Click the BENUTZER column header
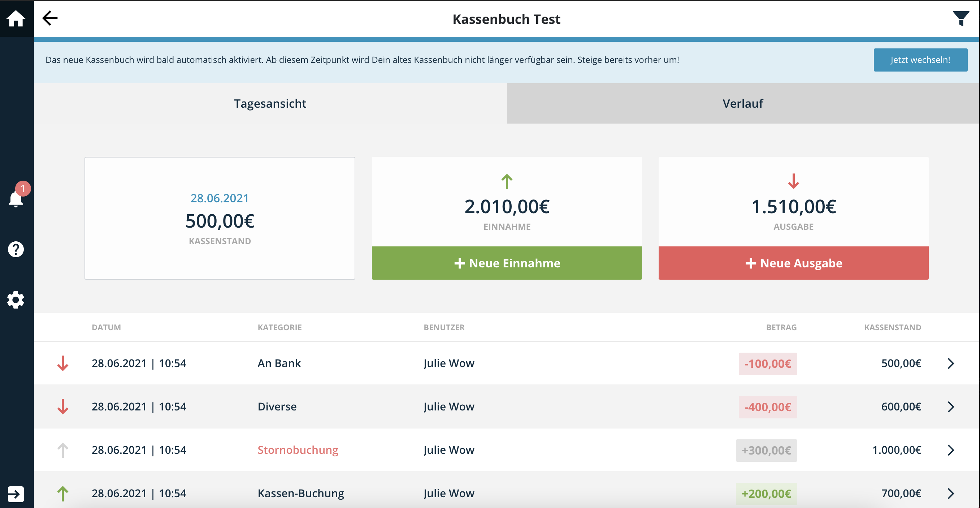 [444, 327]
